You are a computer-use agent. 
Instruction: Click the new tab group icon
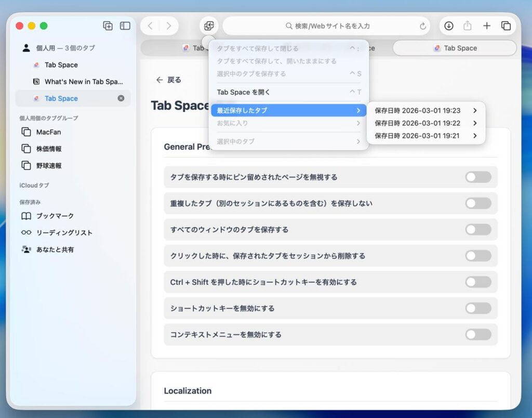[108, 25]
